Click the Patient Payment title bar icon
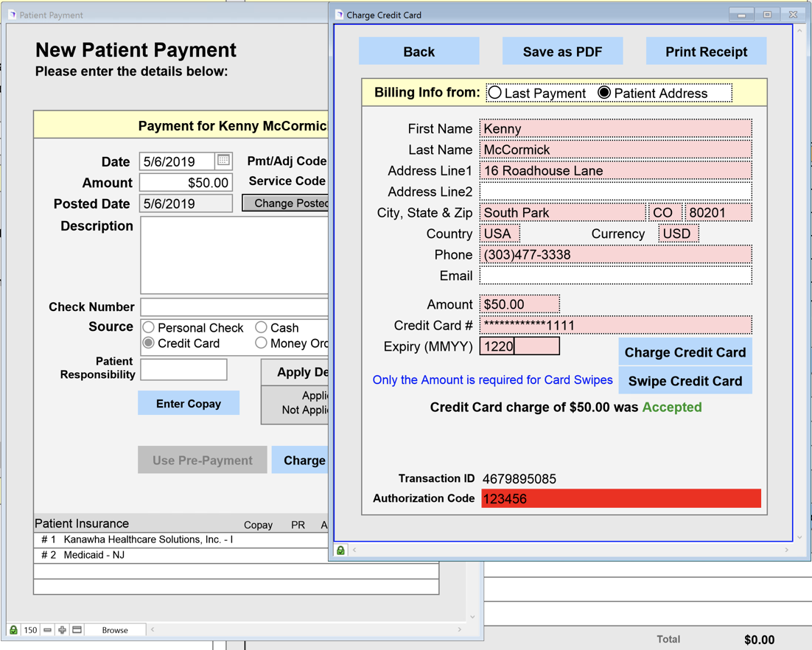812x650 pixels. [12, 15]
